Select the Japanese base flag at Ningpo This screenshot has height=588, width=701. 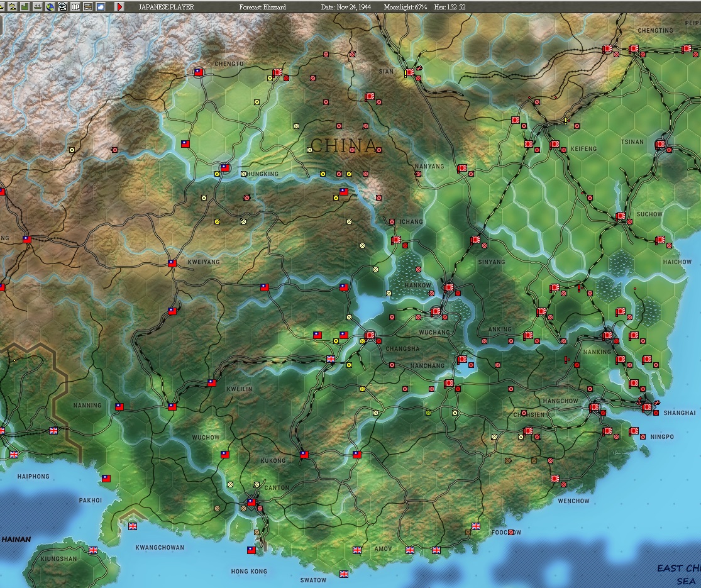633,431
